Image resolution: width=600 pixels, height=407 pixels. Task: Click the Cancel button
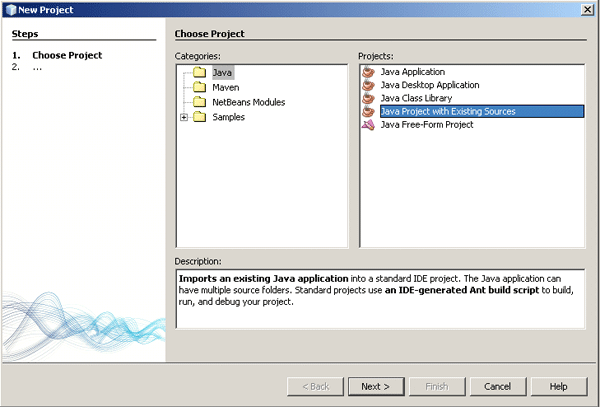(x=498, y=386)
